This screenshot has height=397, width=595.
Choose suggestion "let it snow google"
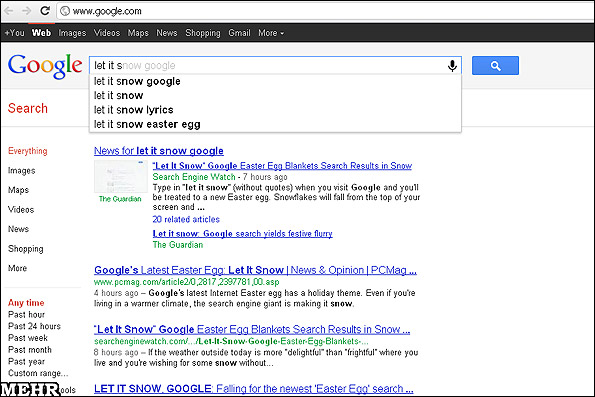pyautogui.click(x=275, y=81)
